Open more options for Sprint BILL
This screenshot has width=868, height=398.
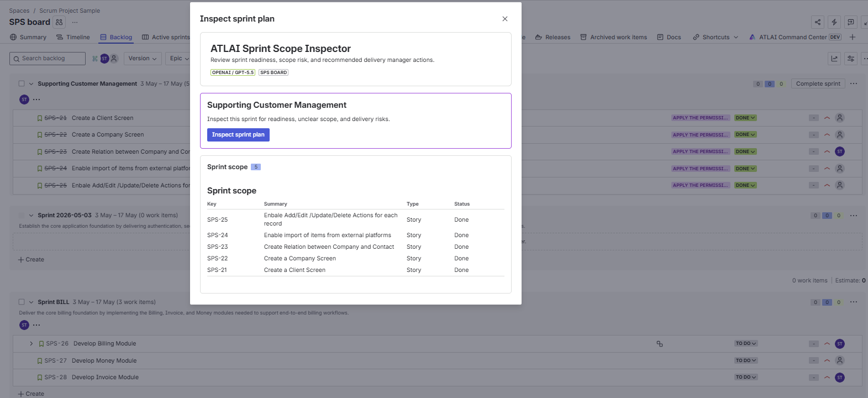854,302
